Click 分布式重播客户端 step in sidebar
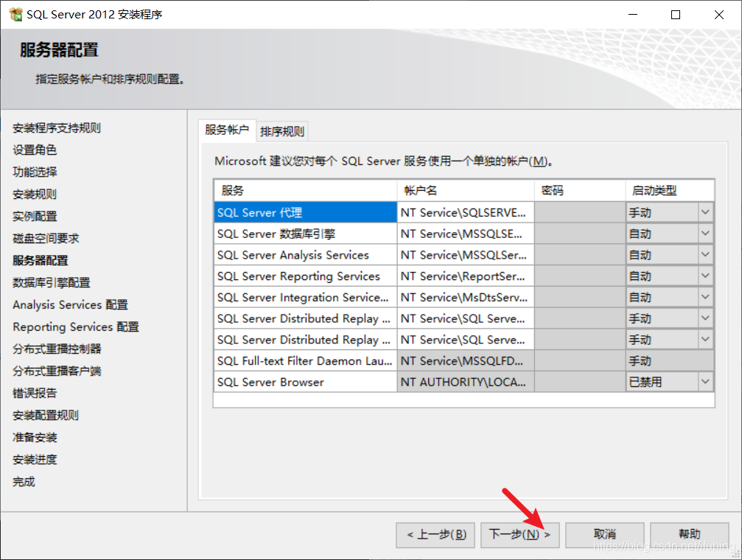 pos(57,371)
